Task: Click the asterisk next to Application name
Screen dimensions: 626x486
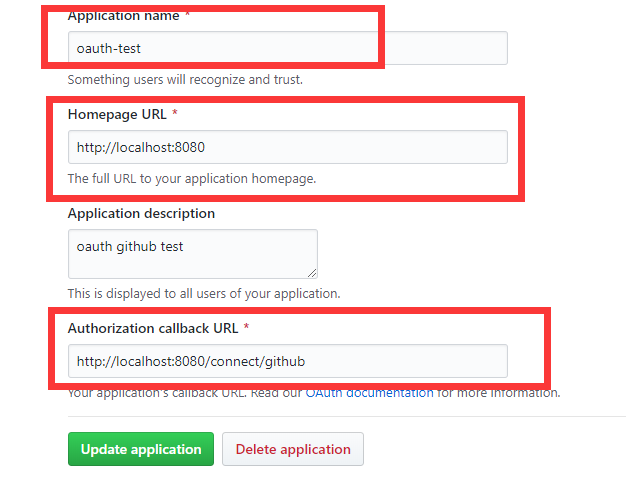Action: click(x=187, y=15)
